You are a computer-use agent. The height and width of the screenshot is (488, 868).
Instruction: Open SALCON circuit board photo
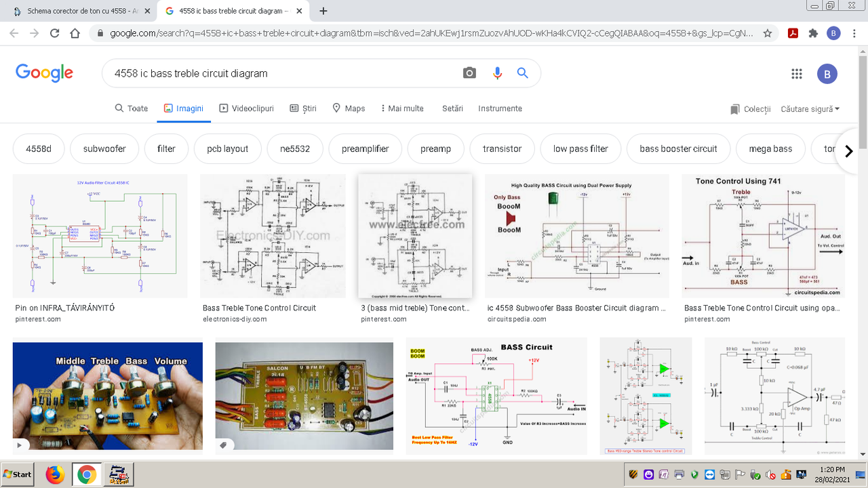[x=304, y=396]
